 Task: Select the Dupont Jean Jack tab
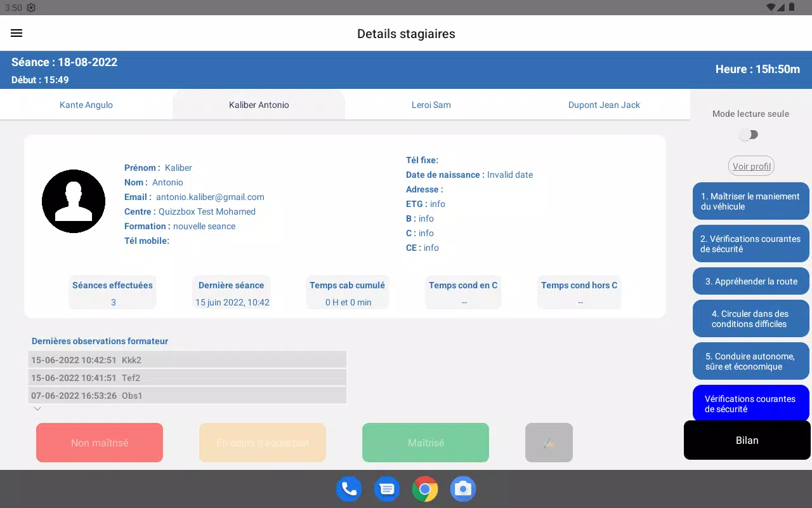point(604,105)
